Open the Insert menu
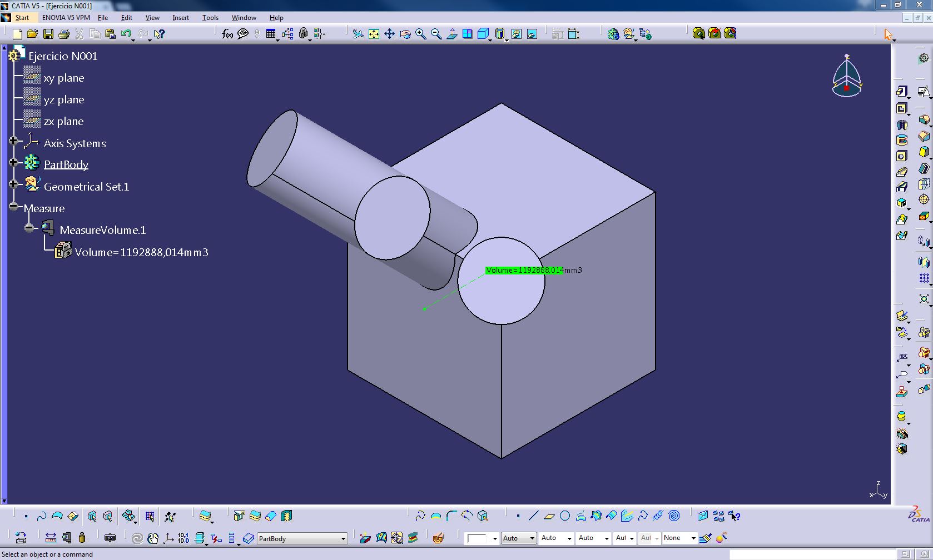The height and width of the screenshot is (560, 933). tap(181, 18)
